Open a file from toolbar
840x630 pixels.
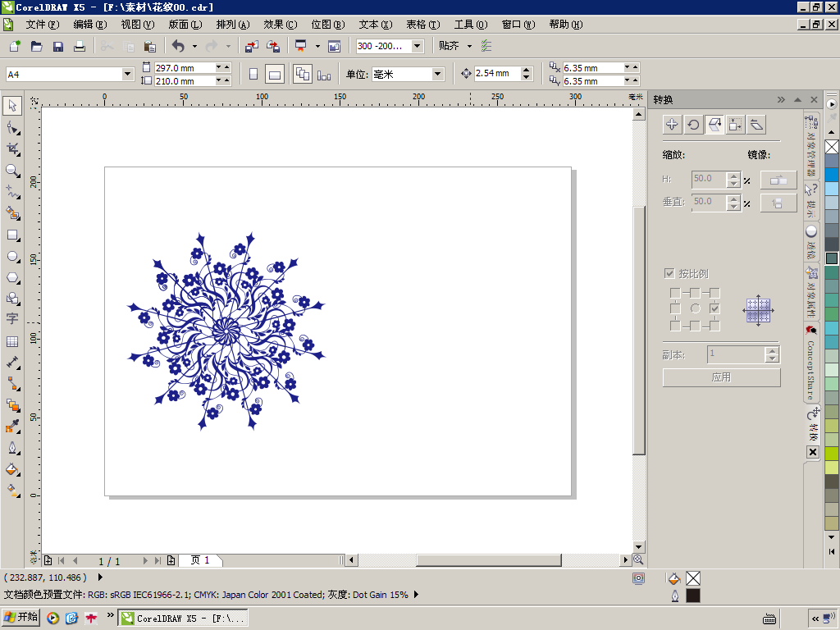(36, 46)
